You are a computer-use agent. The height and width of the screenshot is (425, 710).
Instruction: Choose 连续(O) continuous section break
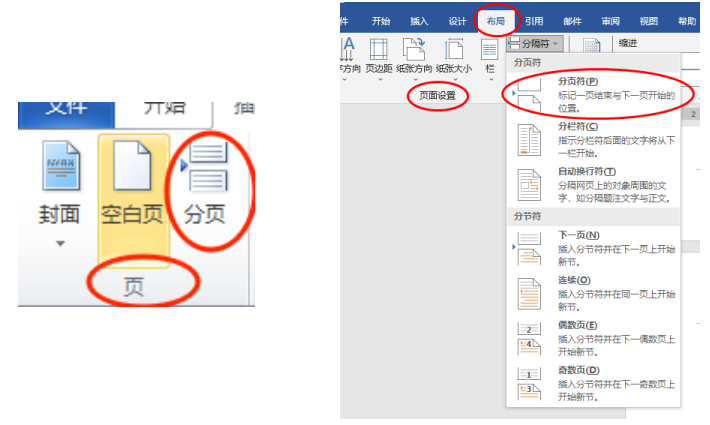[593, 293]
